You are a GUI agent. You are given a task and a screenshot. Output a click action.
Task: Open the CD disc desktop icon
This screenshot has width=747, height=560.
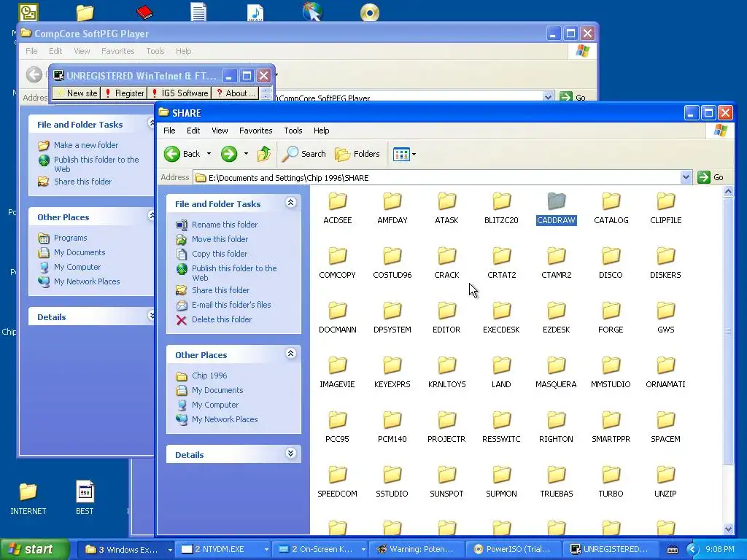370,12
